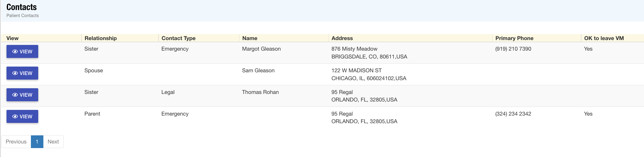The width and height of the screenshot is (644, 157).
Task: View the Spouse contact record
Action: (22, 73)
